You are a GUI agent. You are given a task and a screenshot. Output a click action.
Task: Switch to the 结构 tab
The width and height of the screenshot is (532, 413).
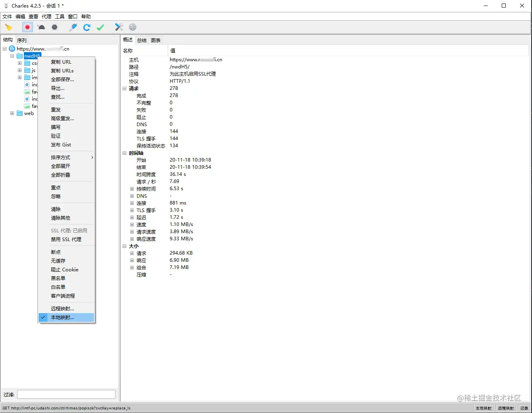(8, 40)
